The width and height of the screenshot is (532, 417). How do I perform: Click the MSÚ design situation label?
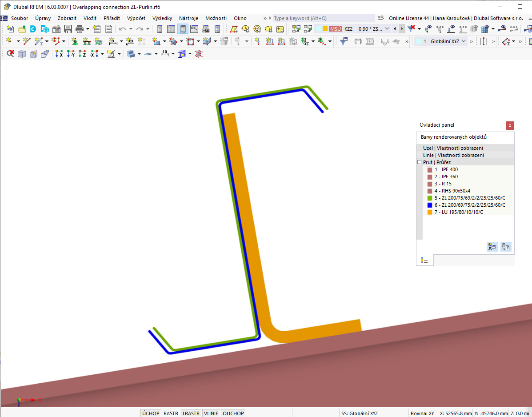coord(335,29)
